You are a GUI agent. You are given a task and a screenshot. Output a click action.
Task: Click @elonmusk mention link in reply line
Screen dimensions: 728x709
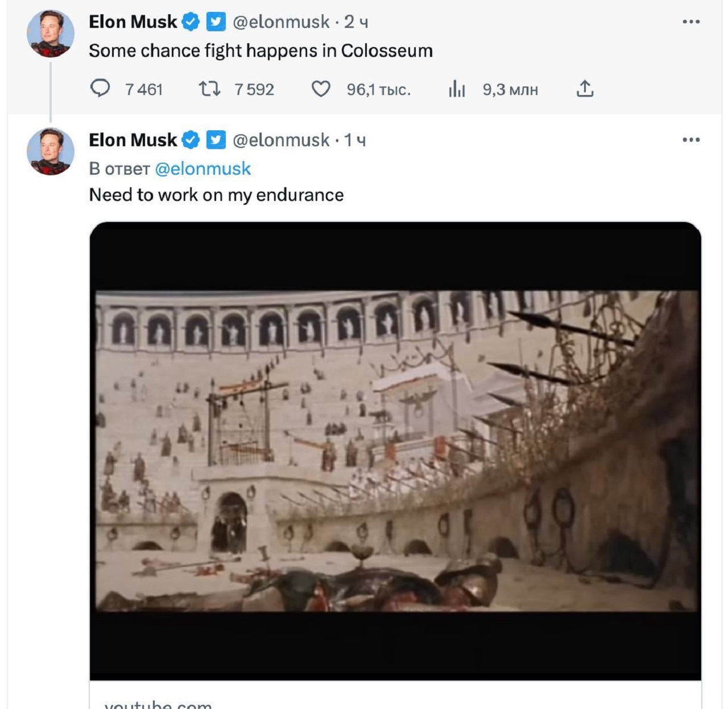coord(202,169)
